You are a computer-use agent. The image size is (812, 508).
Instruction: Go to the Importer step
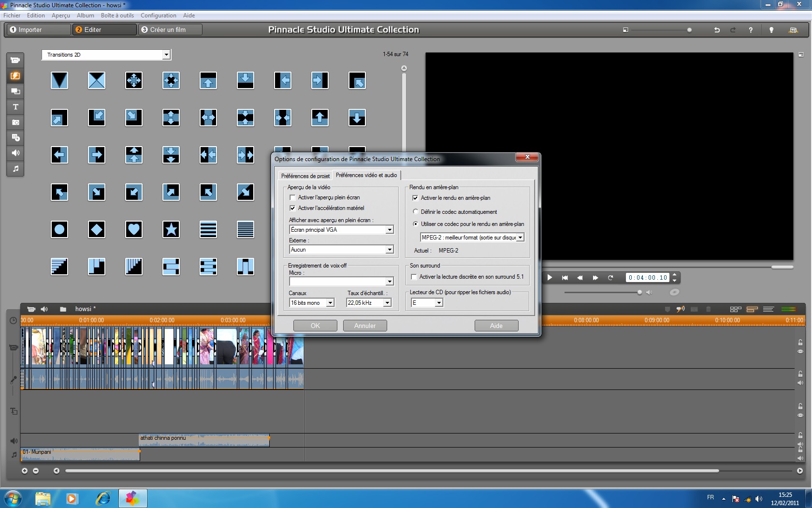[39, 30]
